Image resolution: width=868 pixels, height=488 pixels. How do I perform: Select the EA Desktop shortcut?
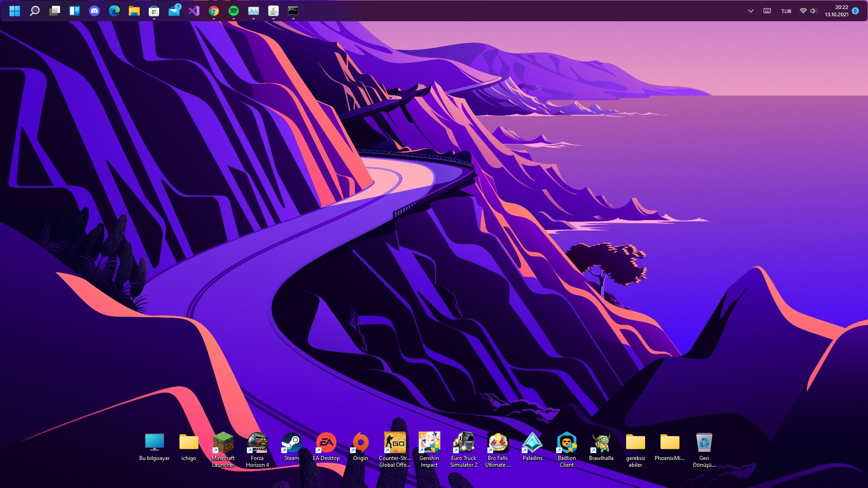(326, 447)
